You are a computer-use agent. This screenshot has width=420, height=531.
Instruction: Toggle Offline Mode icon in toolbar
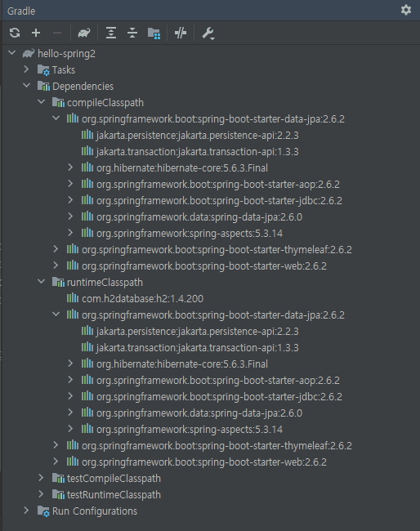(x=181, y=33)
